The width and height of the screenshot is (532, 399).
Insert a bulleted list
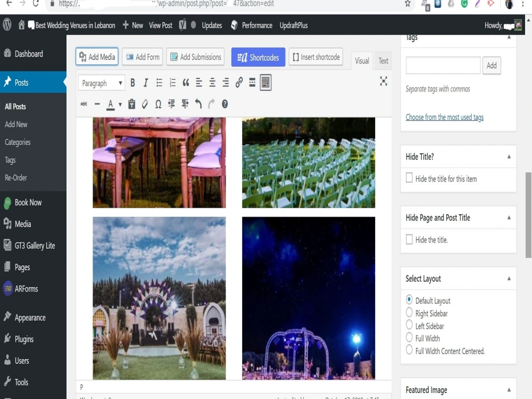pos(159,83)
